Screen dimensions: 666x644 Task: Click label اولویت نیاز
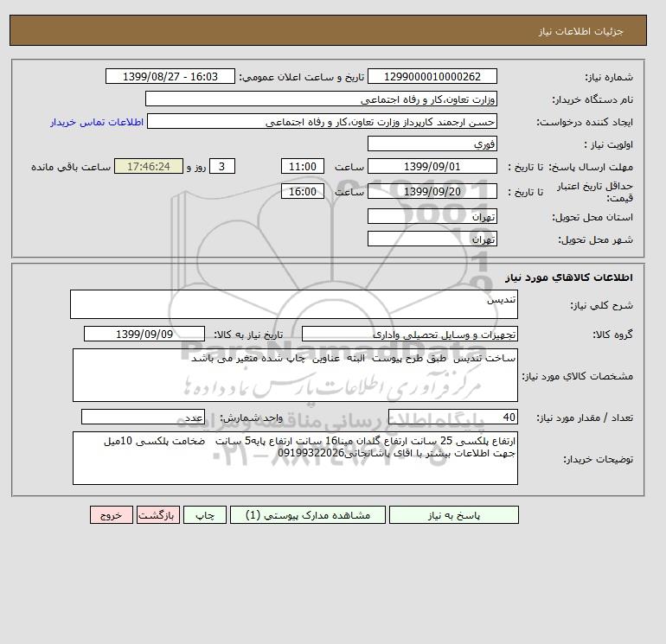click(x=609, y=144)
